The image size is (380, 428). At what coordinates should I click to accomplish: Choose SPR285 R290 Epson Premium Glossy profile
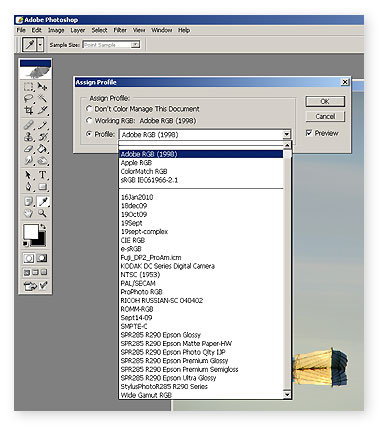pyautogui.click(x=201, y=361)
